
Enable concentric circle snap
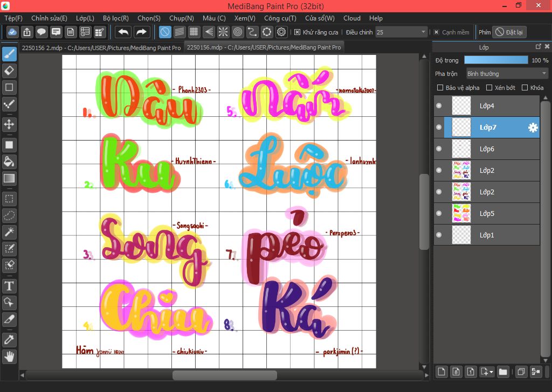238,32
